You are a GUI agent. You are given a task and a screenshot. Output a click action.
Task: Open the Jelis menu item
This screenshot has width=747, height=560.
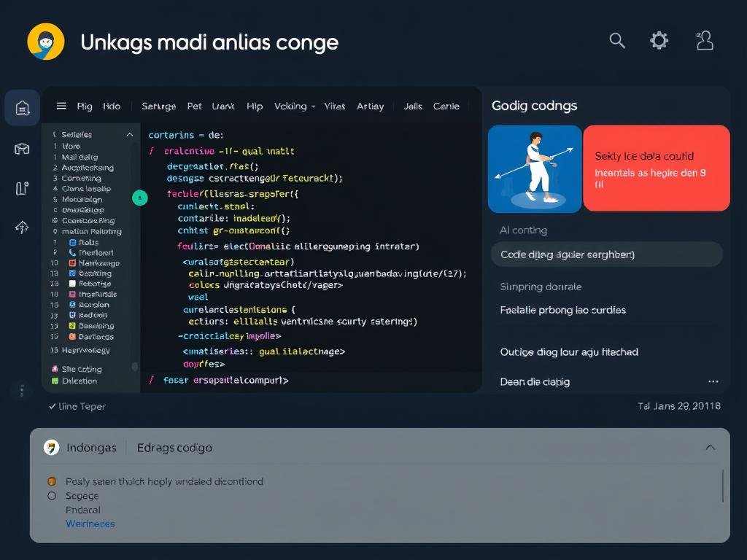[413, 106]
